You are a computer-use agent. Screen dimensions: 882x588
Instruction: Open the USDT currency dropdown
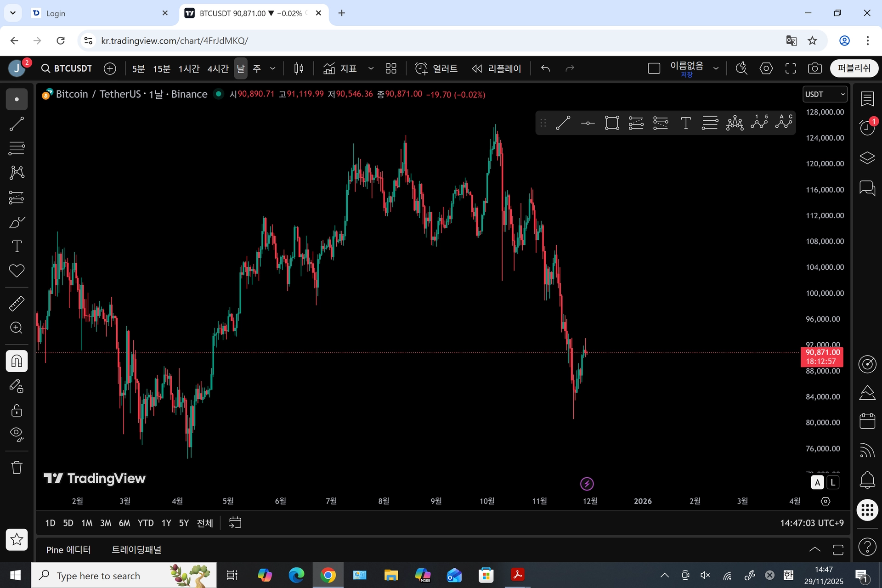(x=825, y=94)
